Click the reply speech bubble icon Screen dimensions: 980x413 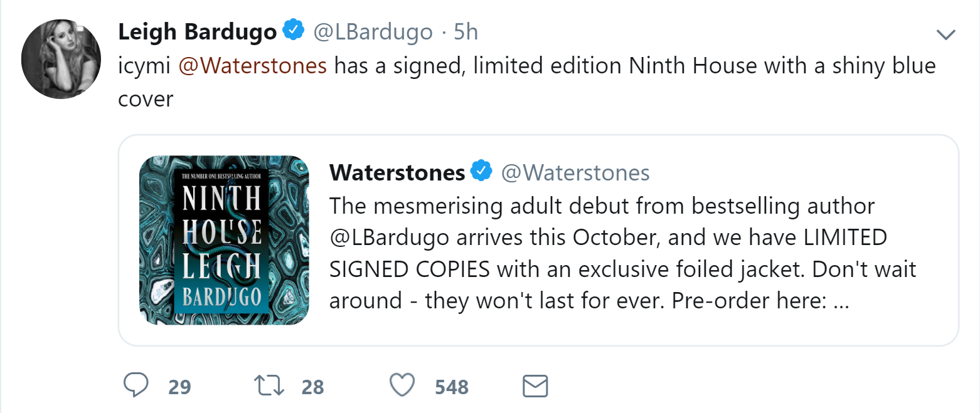pos(137,386)
